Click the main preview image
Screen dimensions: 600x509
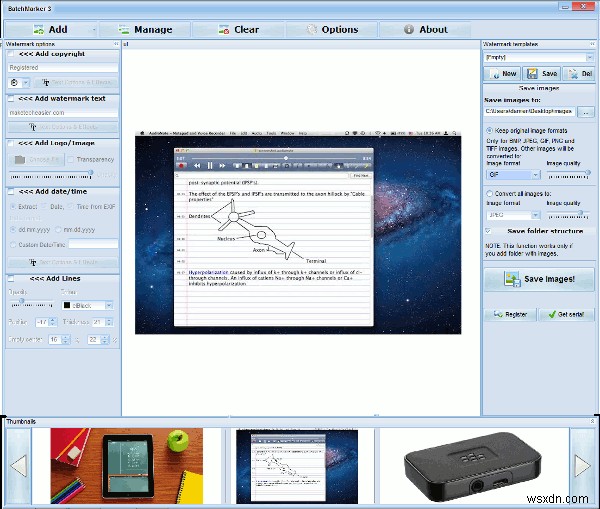[298, 233]
